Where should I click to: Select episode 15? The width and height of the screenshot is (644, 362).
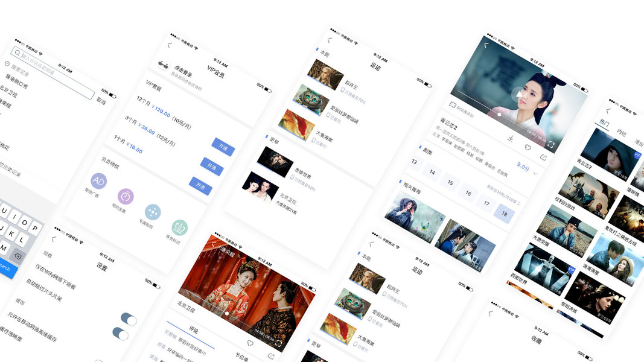coord(450,183)
